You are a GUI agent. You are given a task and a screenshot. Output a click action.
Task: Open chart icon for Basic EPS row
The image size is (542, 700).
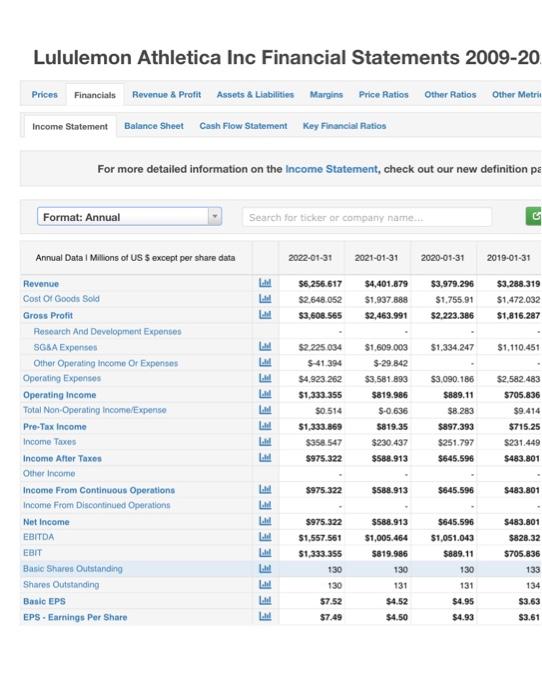265,600
